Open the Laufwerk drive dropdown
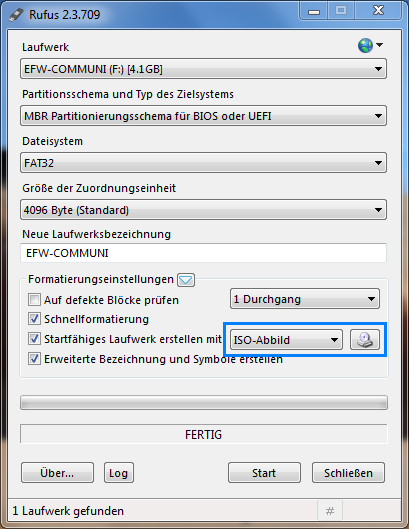Viewport: 409px width, 529px height. [203, 69]
